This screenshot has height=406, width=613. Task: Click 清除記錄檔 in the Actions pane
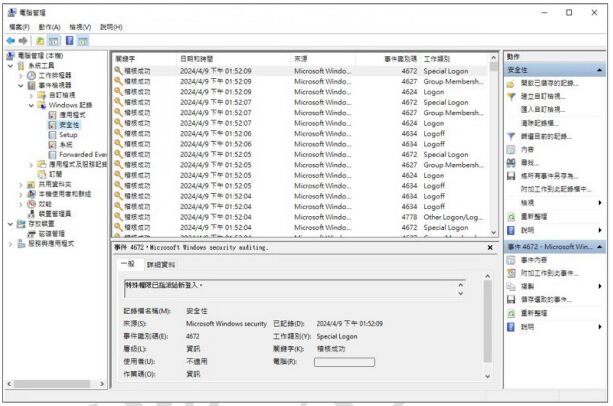pyautogui.click(x=541, y=123)
